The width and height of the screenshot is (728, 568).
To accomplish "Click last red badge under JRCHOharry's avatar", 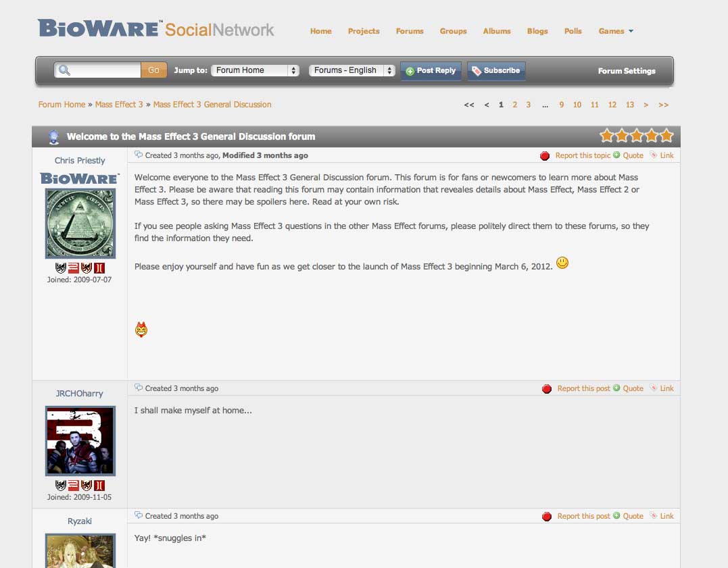I will [x=99, y=486].
